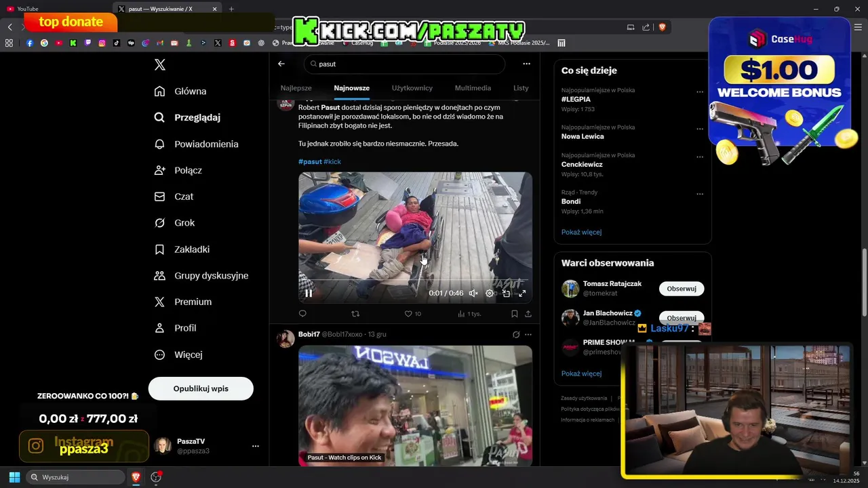Open the #pasut hashtag link
Screen dimensions: 868x488
pos(310,162)
